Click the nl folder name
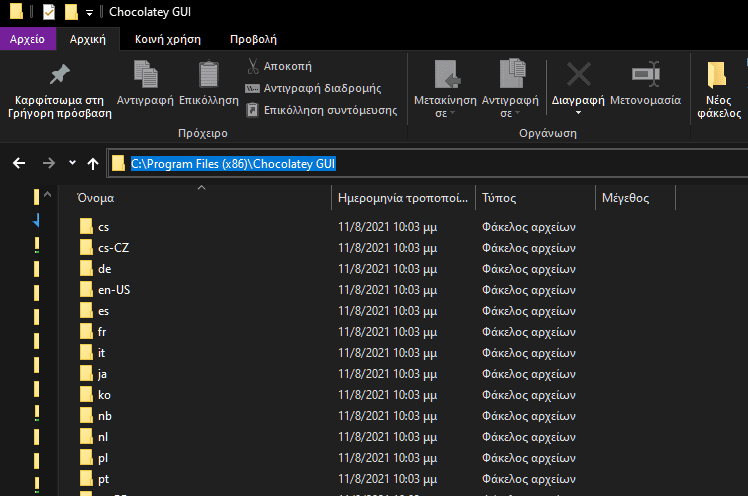The image size is (748, 496). (x=103, y=437)
